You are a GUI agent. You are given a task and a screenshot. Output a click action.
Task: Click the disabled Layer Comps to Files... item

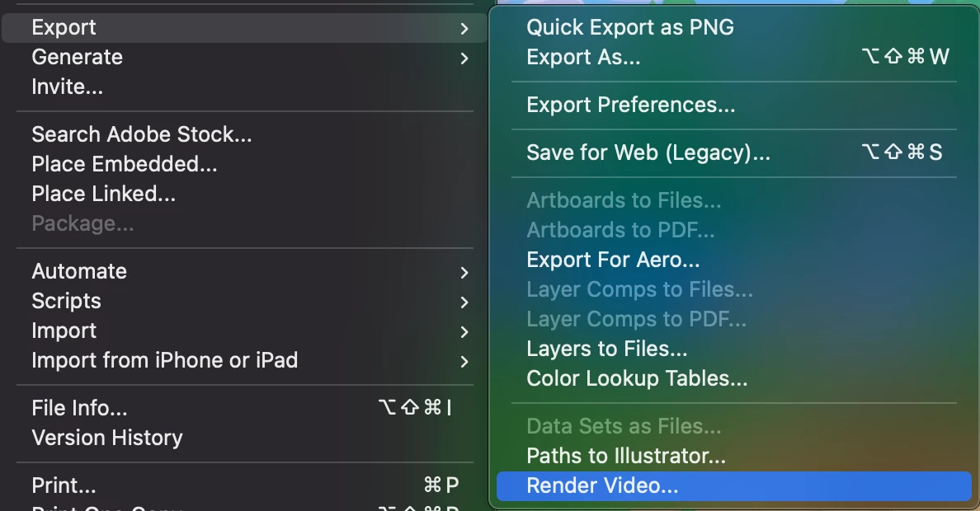[733, 289]
